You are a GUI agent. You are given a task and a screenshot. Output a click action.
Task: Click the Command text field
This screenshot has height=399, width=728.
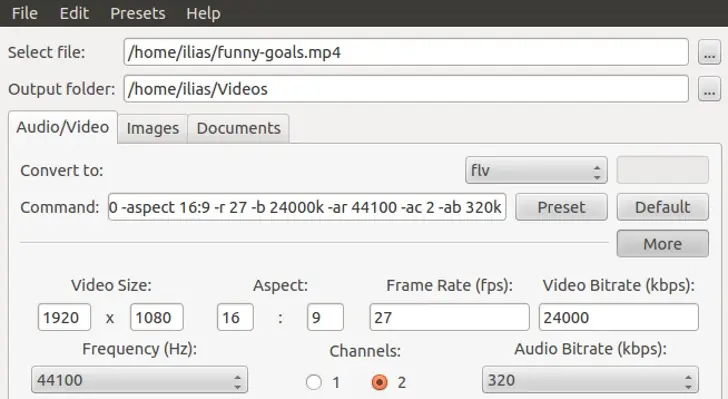pyautogui.click(x=307, y=207)
